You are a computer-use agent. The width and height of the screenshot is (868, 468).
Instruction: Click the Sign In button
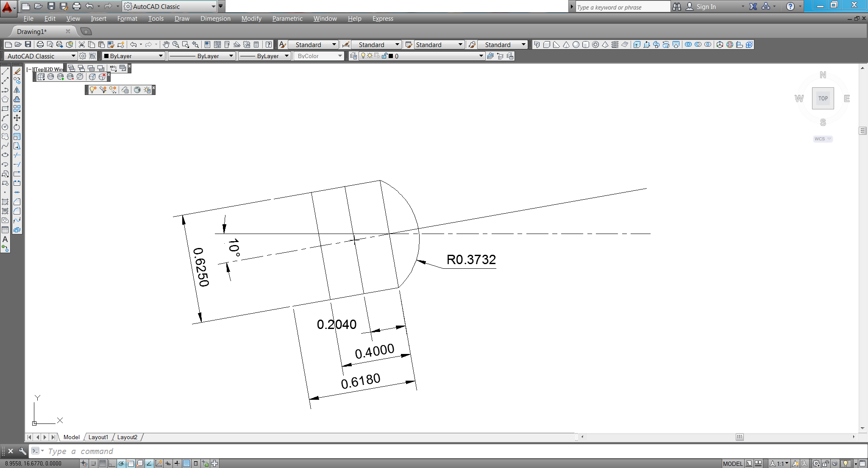point(701,6)
